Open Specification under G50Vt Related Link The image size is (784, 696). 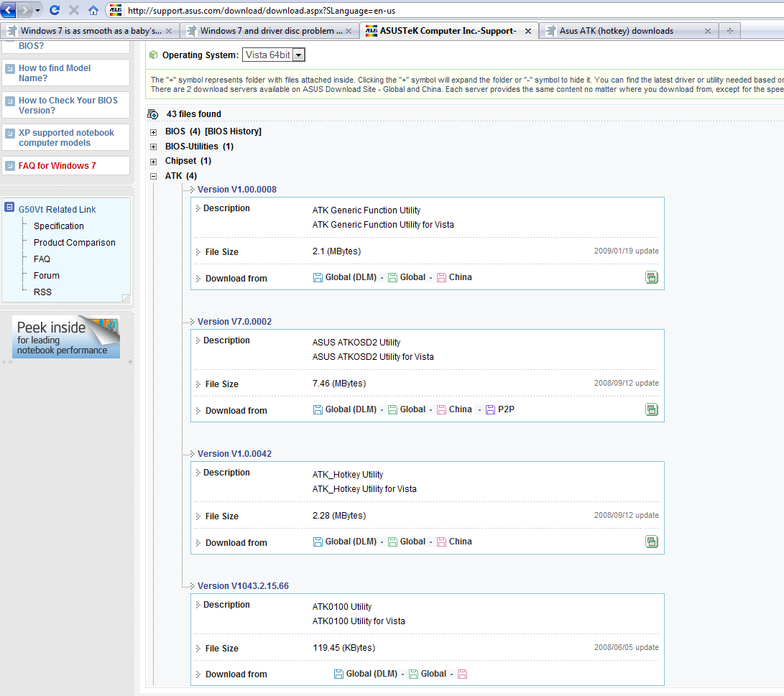[58, 226]
